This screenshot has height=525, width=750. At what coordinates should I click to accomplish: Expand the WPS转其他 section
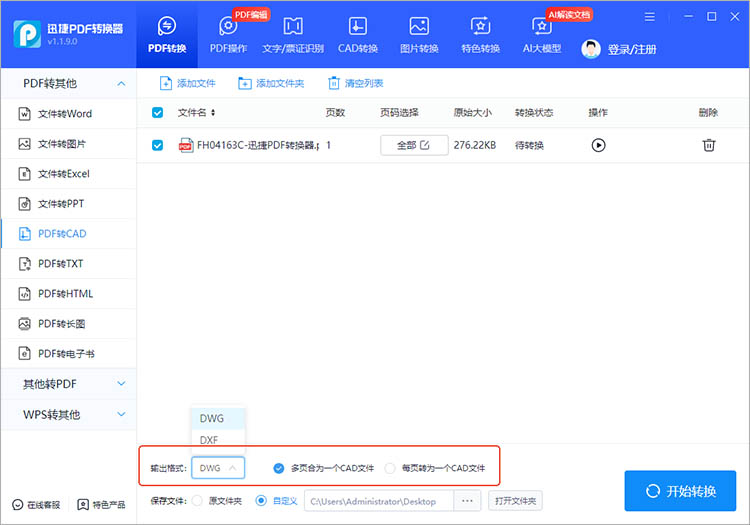tap(68, 415)
